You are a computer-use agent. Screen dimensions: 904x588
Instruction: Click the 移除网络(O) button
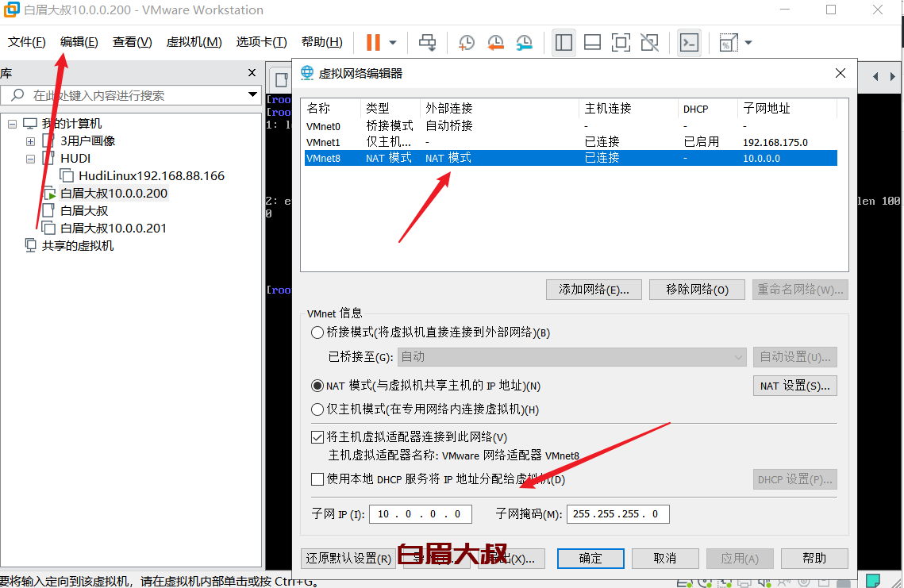pyautogui.click(x=697, y=290)
